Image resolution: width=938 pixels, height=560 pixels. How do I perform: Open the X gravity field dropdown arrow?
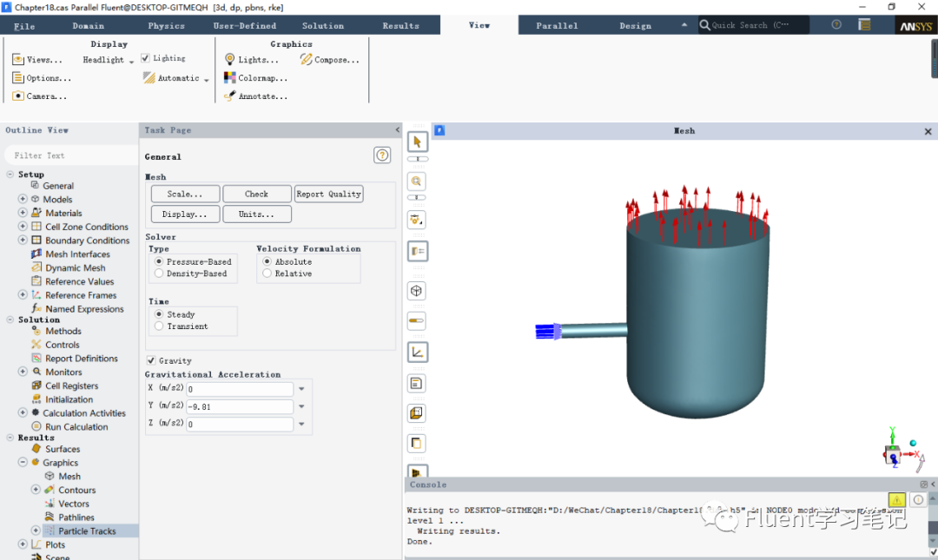click(x=301, y=389)
